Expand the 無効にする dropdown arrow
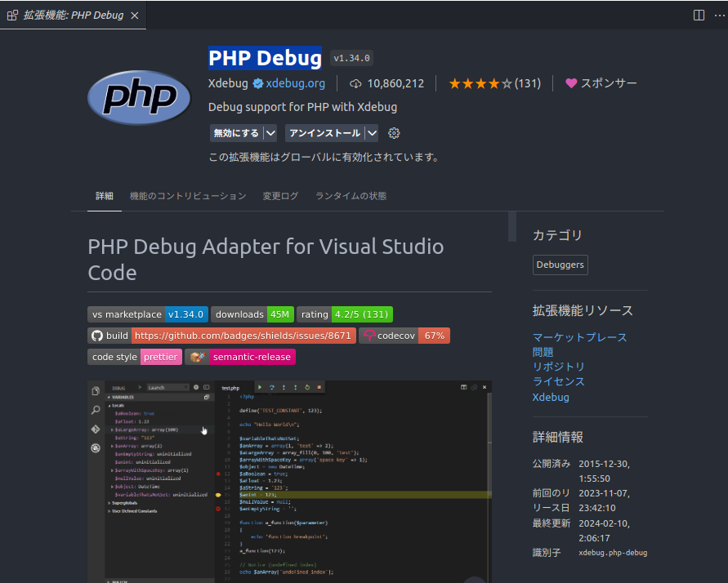Screen dimensions: 728x583 coord(270,134)
